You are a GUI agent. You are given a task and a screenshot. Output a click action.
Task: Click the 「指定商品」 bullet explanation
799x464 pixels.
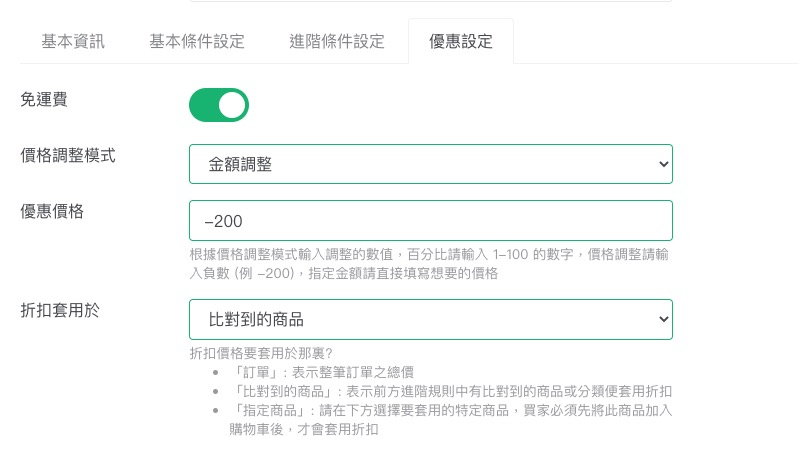tap(452, 420)
